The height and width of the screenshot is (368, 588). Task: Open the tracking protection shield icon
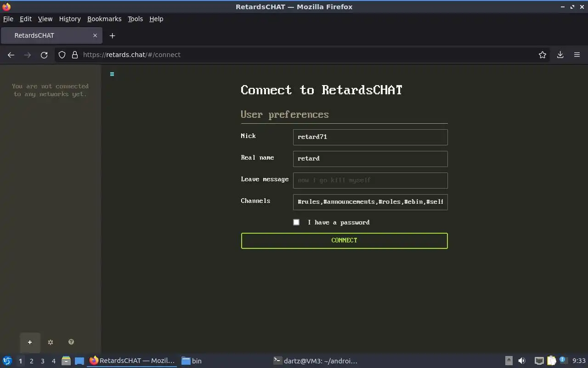[62, 55]
